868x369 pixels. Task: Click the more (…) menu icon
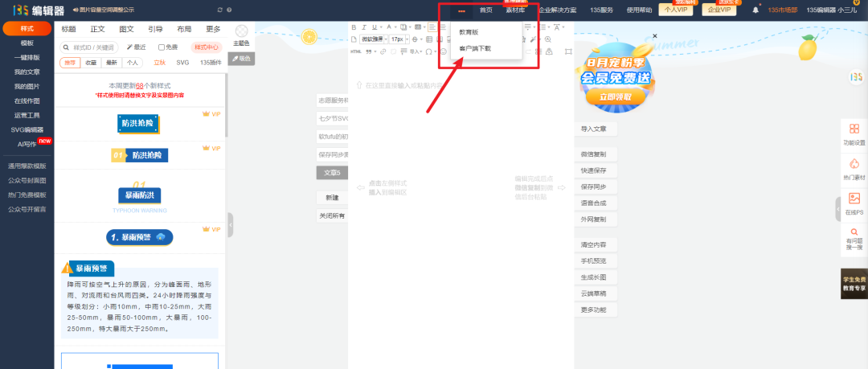coord(461,10)
